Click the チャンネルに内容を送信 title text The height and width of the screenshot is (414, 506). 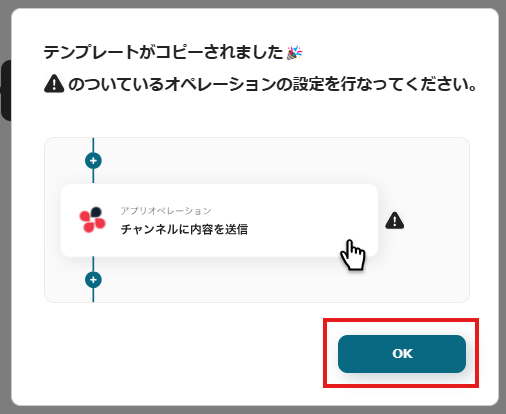click(184, 229)
